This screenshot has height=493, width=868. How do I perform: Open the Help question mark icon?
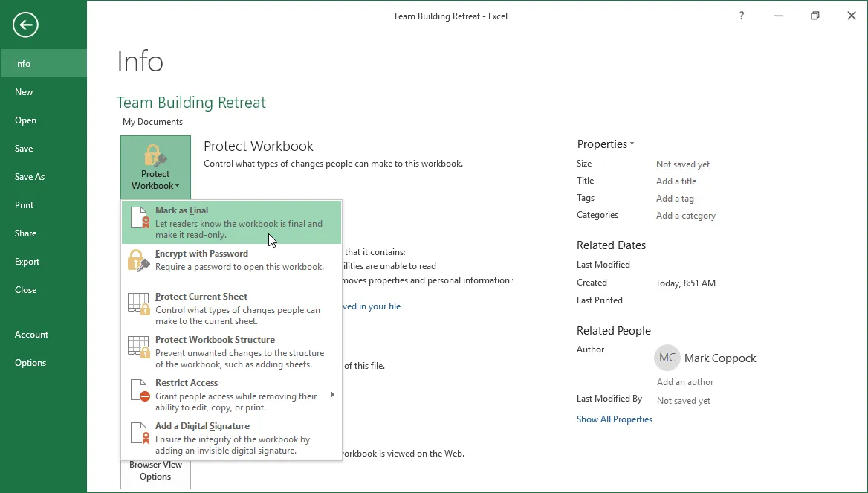pyautogui.click(x=741, y=16)
